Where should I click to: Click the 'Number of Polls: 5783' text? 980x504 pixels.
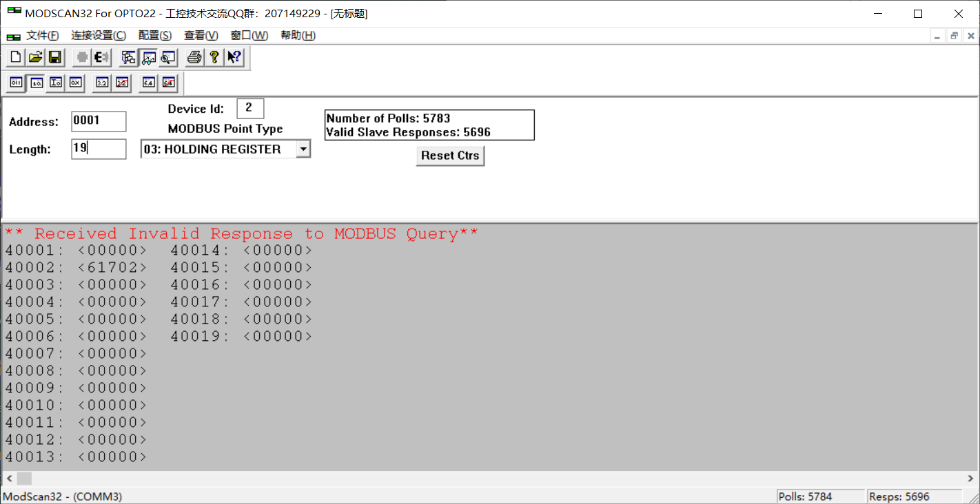click(388, 118)
